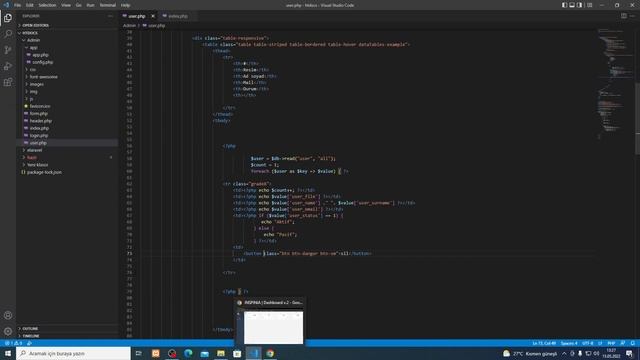This screenshot has height=360, width=640.
Task: Open the File menu
Action: point(18,5)
